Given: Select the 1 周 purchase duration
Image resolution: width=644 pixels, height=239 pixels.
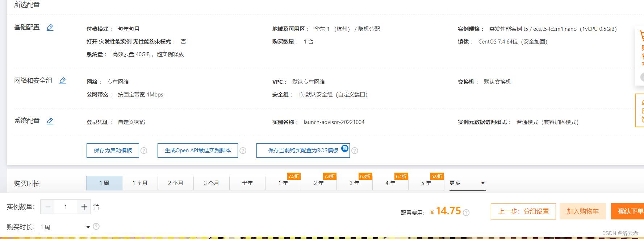Looking at the screenshot, I should [104, 183].
